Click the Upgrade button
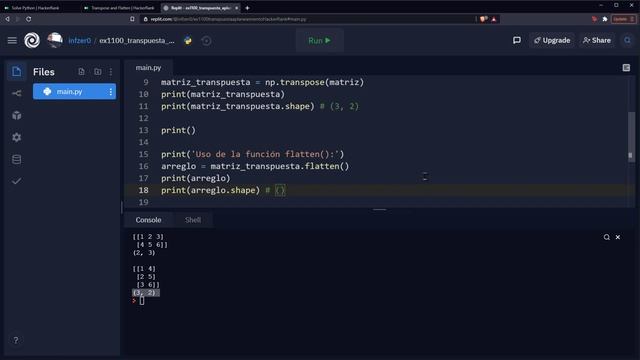This screenshot has height=360, width=640. pos(552,40)
